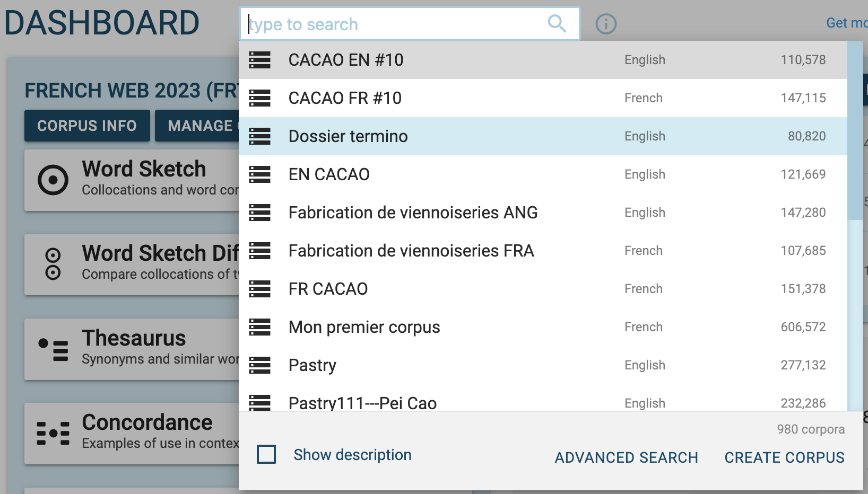Image resolution: width=868 pixels, height=494 pixels.
Task: Click the corpus list scrollbar
Action: pyautogui.click(x=855, y=130)
